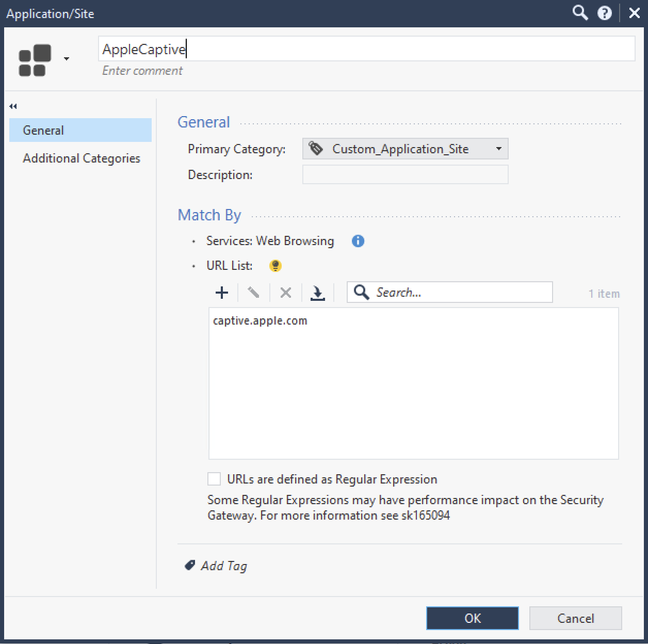Viewport: 648px width, 644px height.
Task: Add a new URL with the plus icon
Action: 222,293
